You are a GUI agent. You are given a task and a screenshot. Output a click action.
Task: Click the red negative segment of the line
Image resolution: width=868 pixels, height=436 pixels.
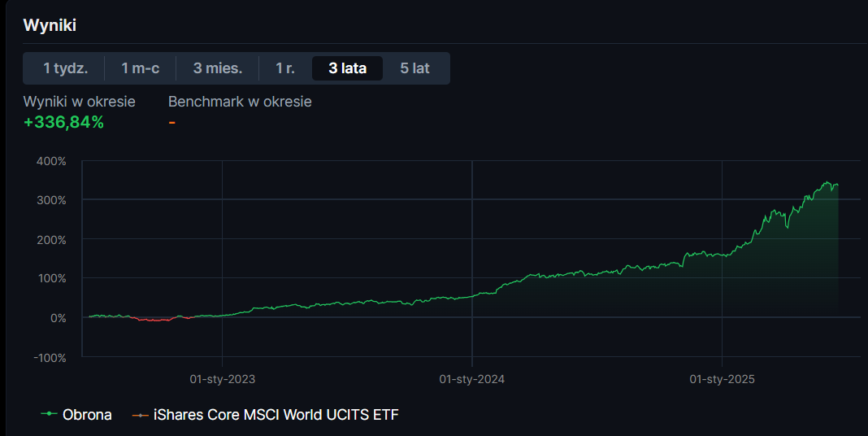(154, 320)
